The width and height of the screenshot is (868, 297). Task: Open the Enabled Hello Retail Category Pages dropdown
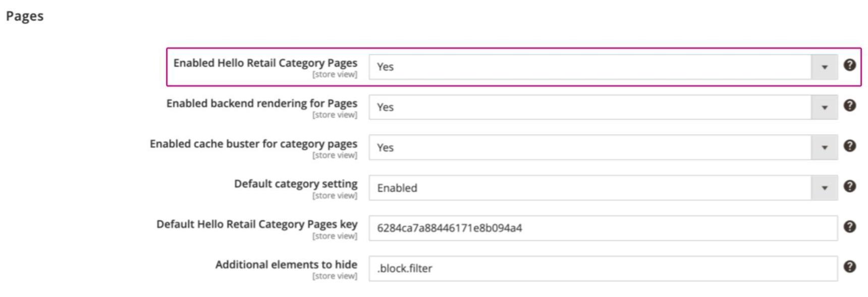(x=603, y=67)
